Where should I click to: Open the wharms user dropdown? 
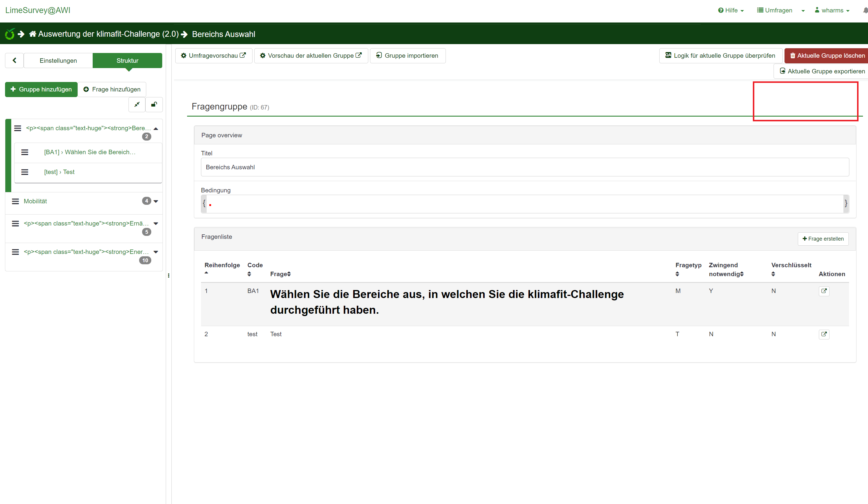pyautogui.click(x=832, y=10)
